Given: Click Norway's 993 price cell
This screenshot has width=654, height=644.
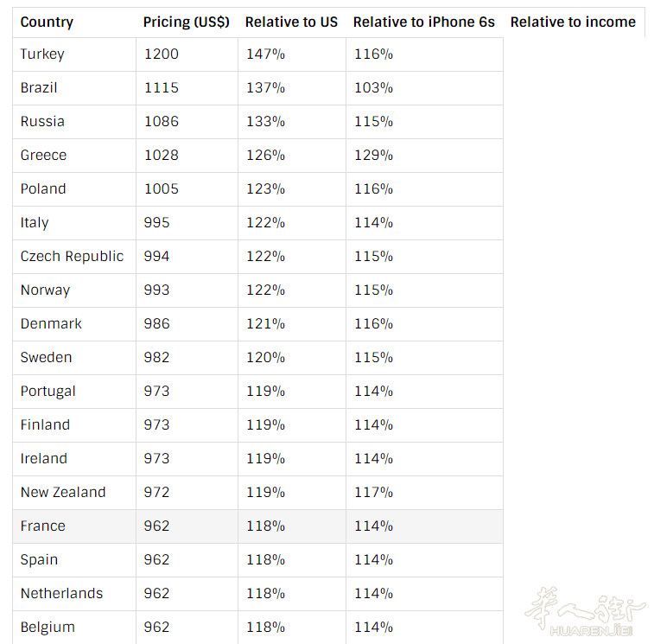Looking at the screenshot, I should [x=157, y=290].
